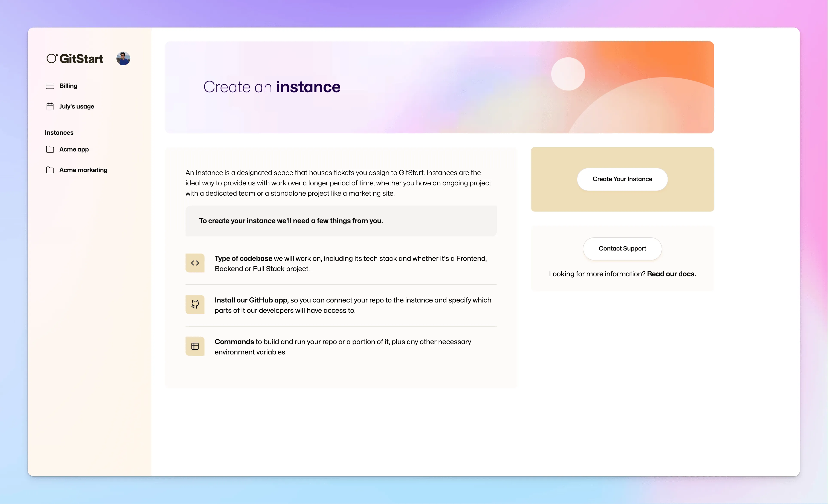Select Billing in the sidebar

coord(68,86)
